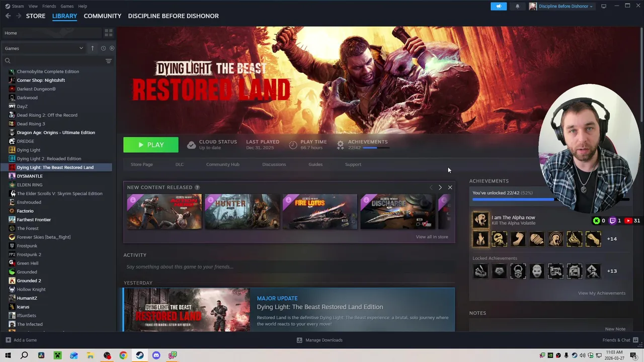644x362 pixels.
Task: Open Google Chrome from the taskbar
Action: pos(123,355)
